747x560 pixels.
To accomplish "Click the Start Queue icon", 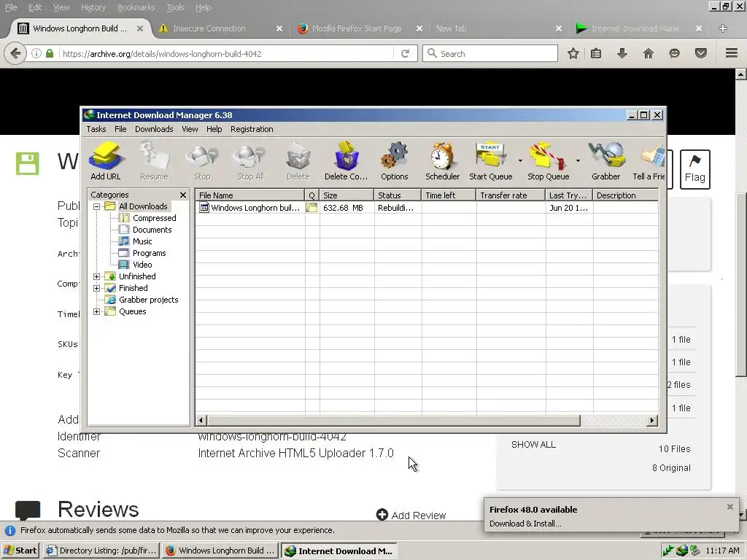I will click(x=491, y=161).
